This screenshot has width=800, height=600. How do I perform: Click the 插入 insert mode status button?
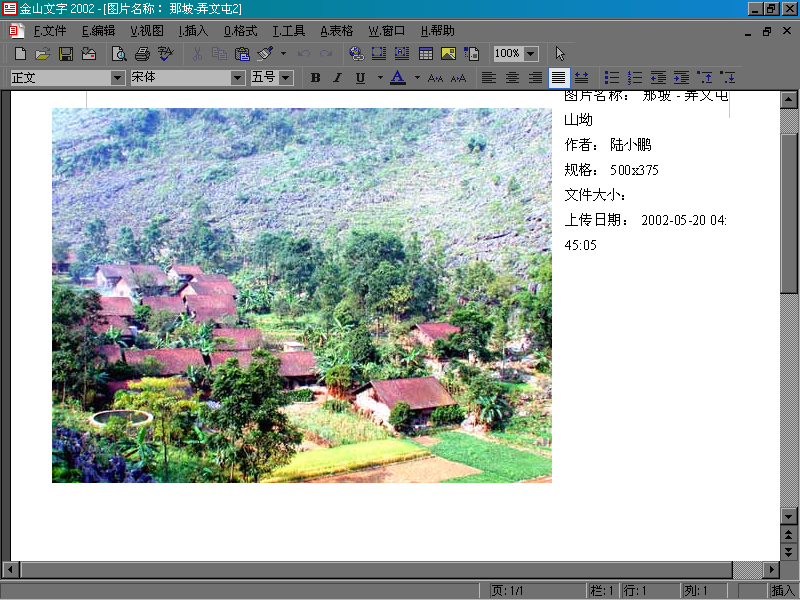[x=782, y=591]
